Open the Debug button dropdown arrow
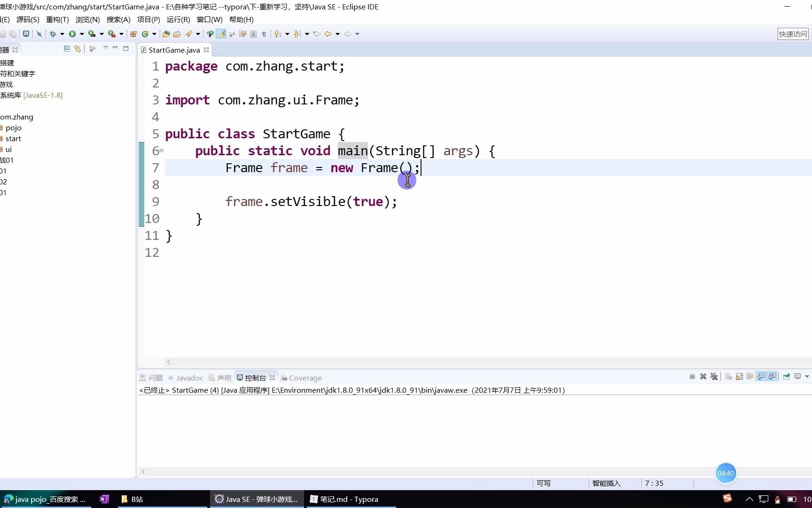Viewport: 812px width, 508px height. pos(62,34)
